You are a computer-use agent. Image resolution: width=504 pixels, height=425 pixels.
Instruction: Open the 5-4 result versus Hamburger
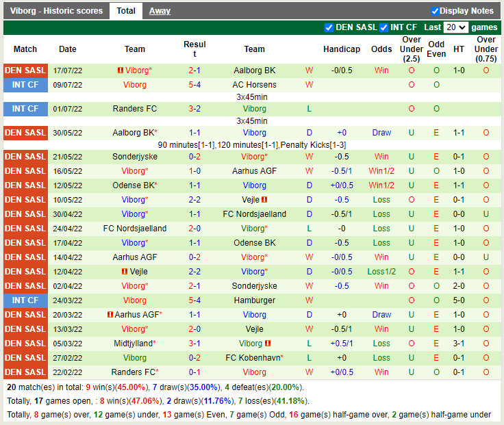tap(194, 300)
